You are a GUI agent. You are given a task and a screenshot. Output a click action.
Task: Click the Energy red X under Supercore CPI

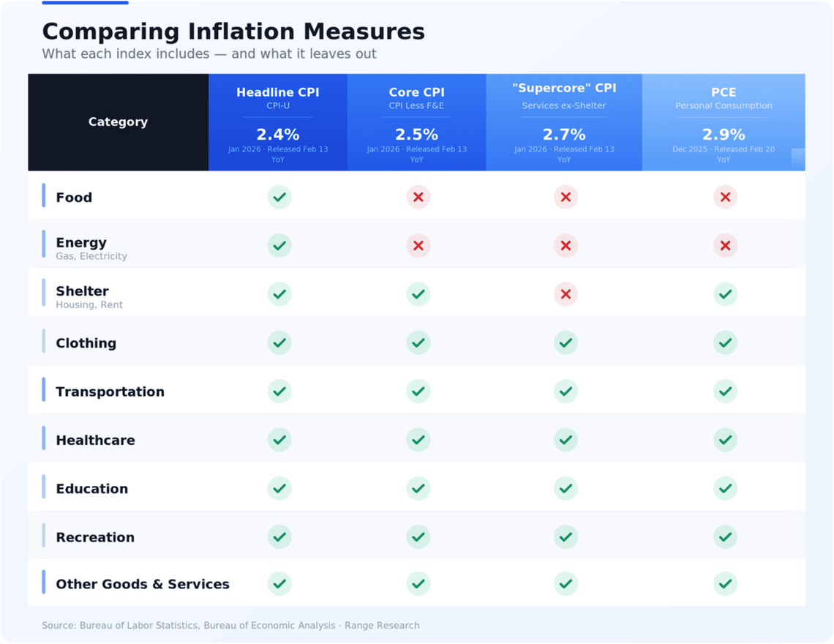pos(566,246)
